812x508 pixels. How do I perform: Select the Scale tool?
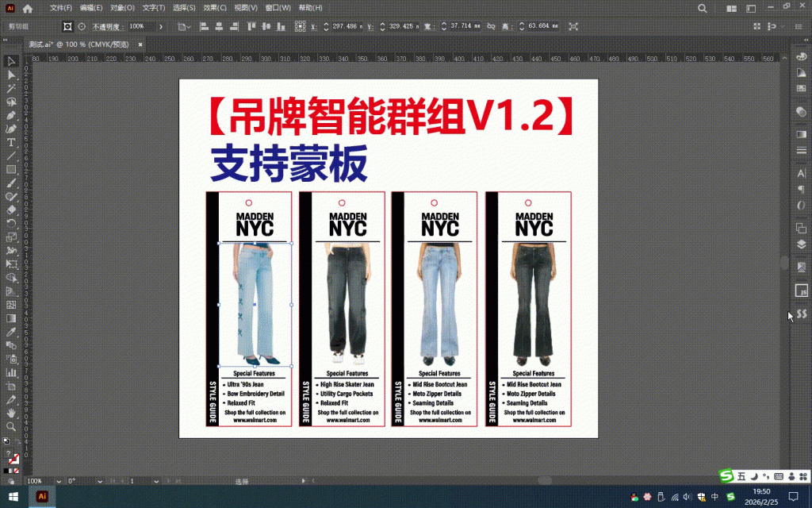[x=11, y=237]
